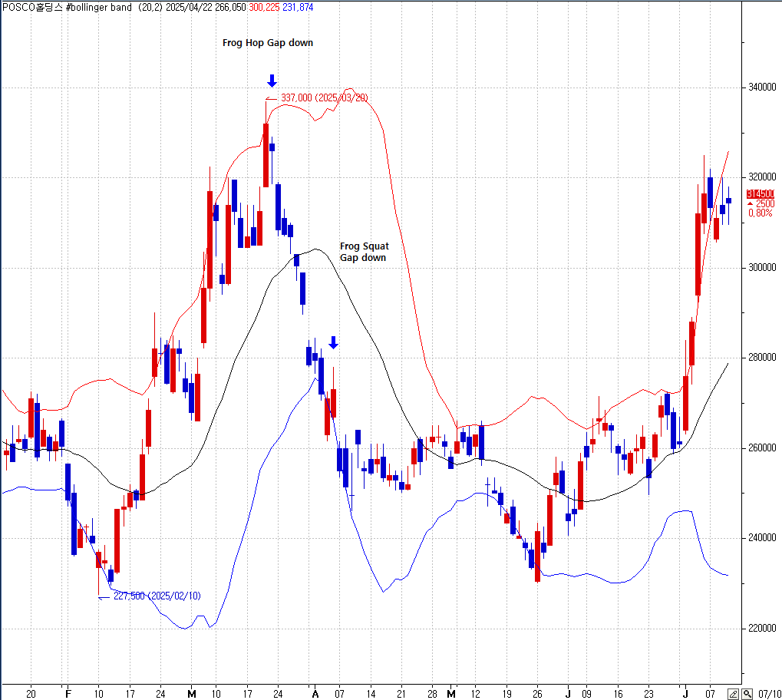Click the 16 date label on axis
The width and height of the screenshot is (782, 700).
click(618, 694)
